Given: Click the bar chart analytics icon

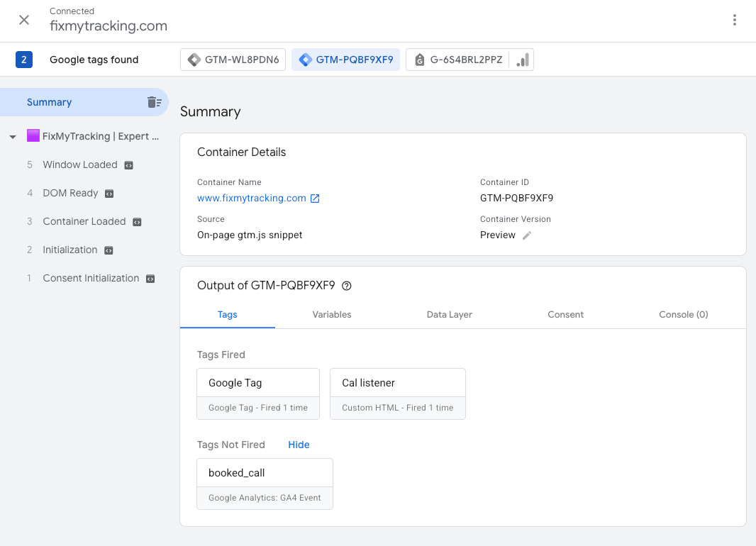Looking at the screenshot, I should coord(522,60).
